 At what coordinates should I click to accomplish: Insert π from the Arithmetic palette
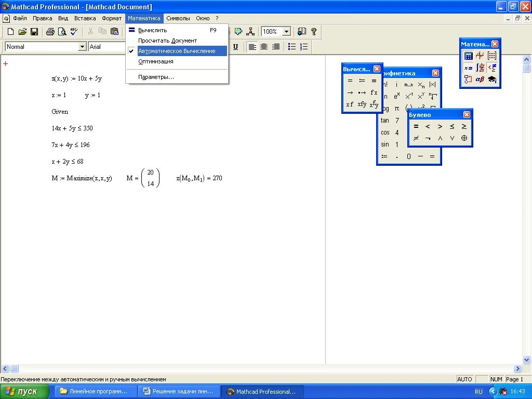(x=396, y=109)
